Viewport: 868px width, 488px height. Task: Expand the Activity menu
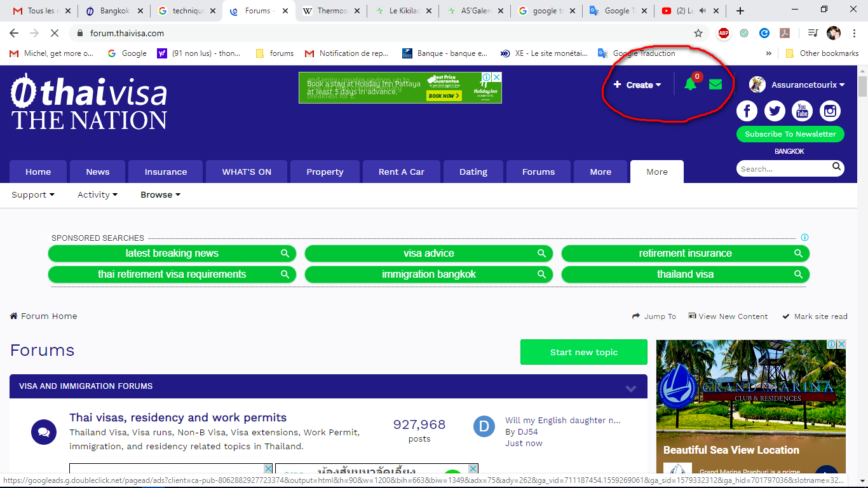click(x=97, y=195)
